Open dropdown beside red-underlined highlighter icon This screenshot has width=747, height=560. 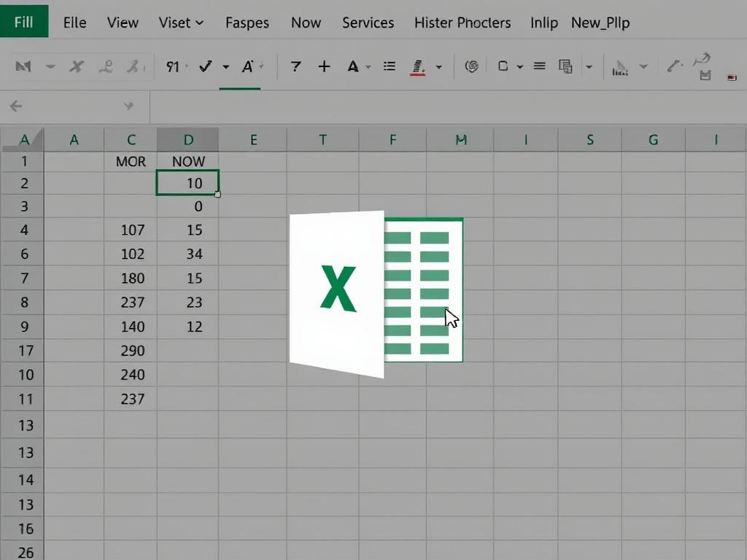(x=438, y=67)
